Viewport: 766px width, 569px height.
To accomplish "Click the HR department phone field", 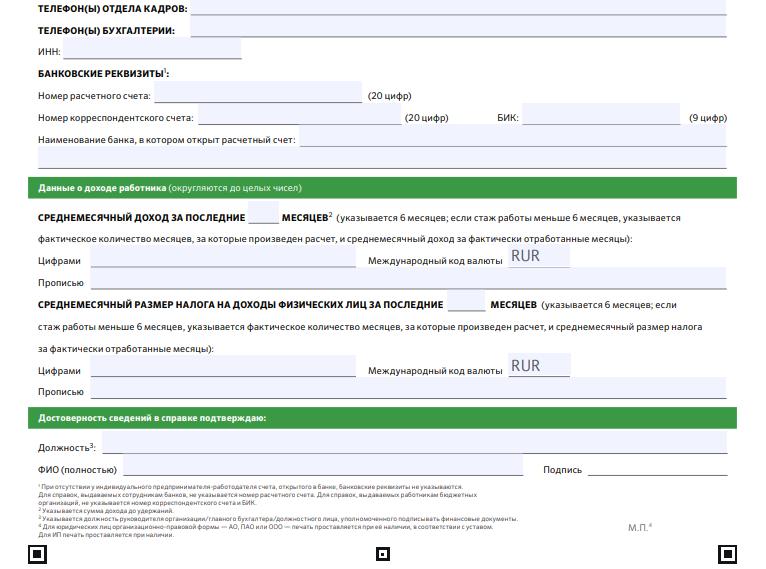I will pos(458,7).
